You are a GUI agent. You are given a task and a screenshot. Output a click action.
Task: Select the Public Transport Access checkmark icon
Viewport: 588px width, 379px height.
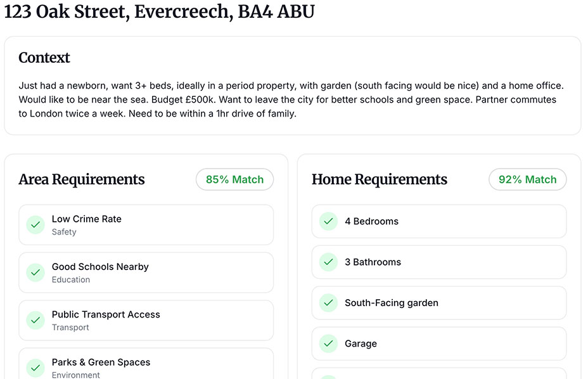(x=35, y=320)
